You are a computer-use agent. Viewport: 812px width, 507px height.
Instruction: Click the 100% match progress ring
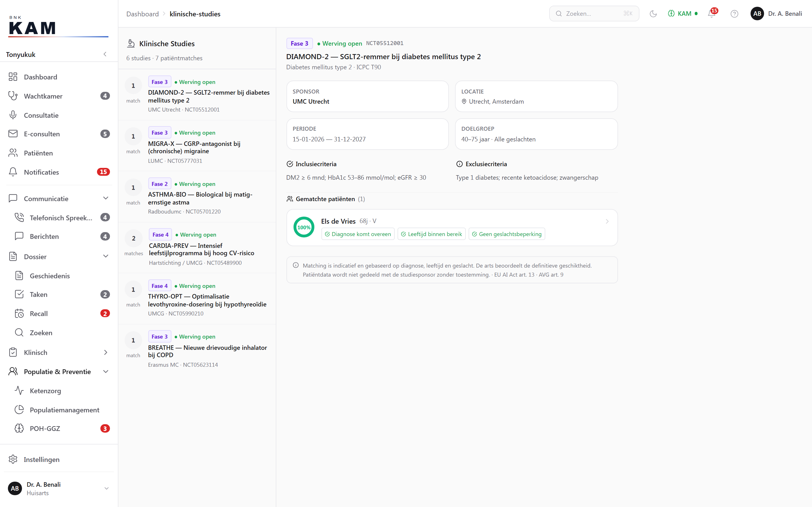coord(304,227)
